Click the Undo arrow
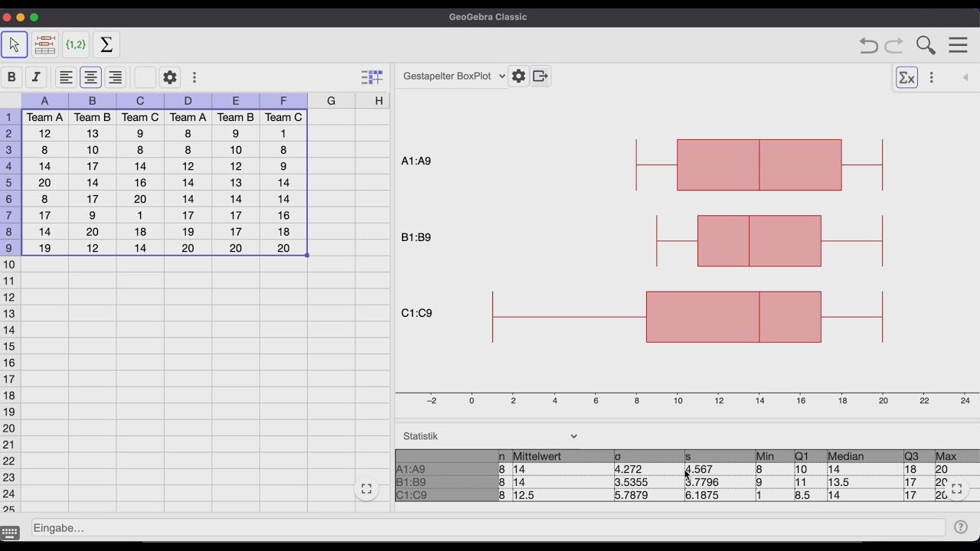Image resolution: width=980 pixels, height=551 pixels. coord(868,45)
